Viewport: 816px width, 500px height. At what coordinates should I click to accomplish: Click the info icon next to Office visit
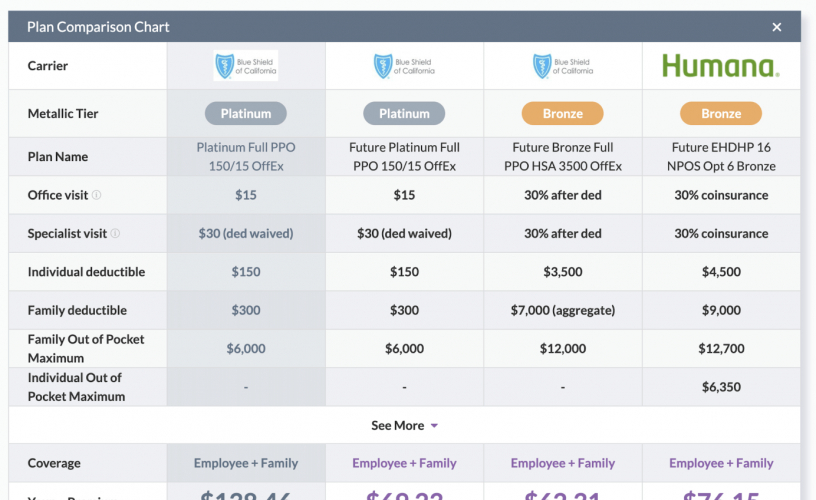(x=96, y=195)
